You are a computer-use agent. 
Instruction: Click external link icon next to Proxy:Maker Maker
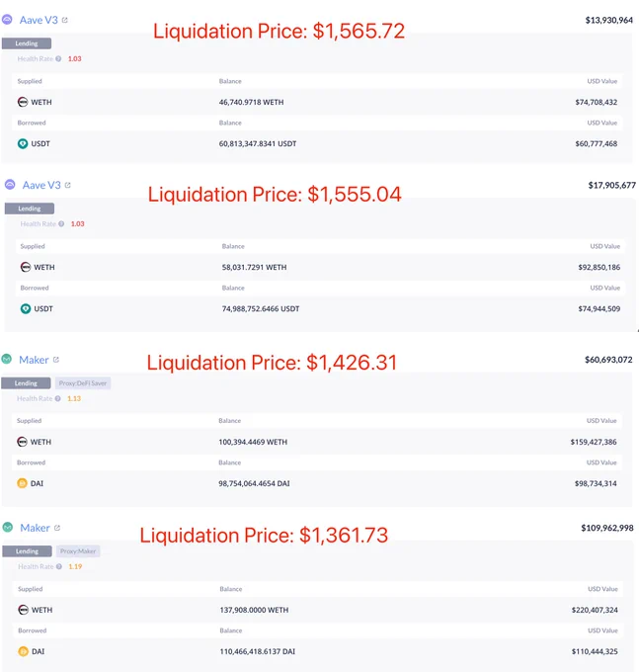[x=57, y=528]
